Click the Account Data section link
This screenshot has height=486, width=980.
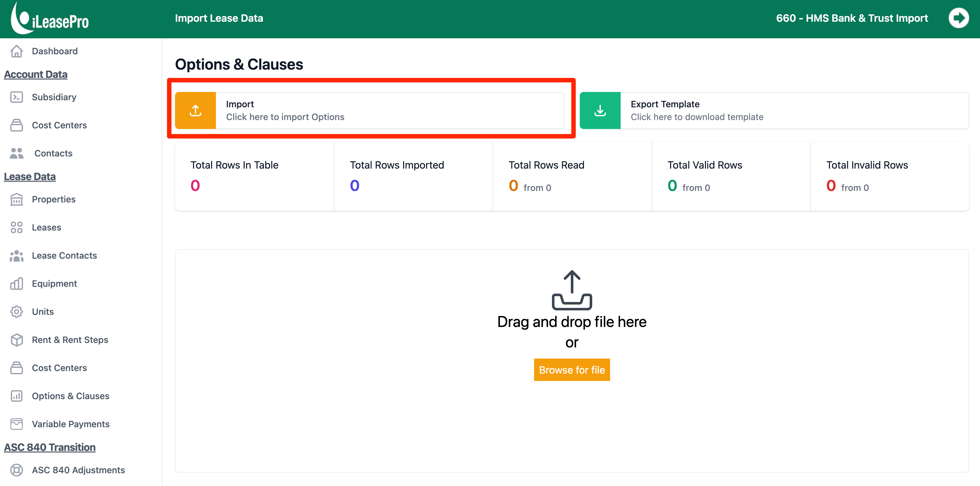(35, 74)
